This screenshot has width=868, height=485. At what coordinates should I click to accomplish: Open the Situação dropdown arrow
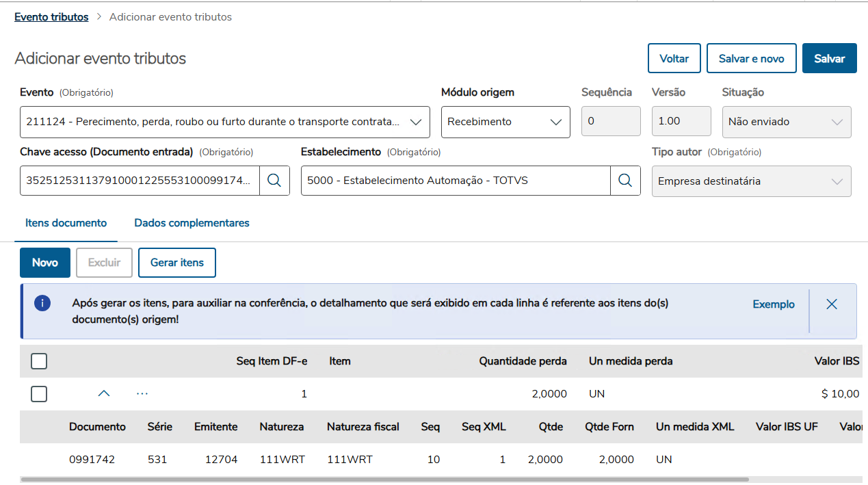coord(837,122)
